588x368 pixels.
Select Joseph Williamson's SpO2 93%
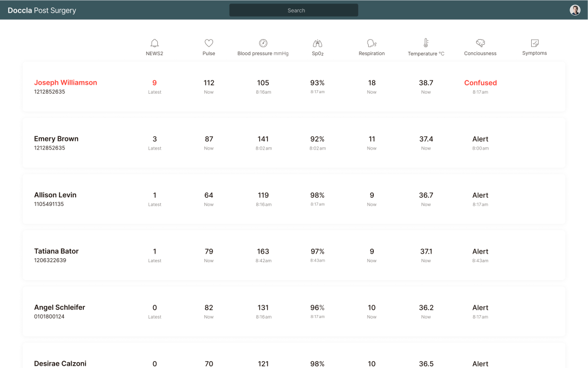click(317, 83)
